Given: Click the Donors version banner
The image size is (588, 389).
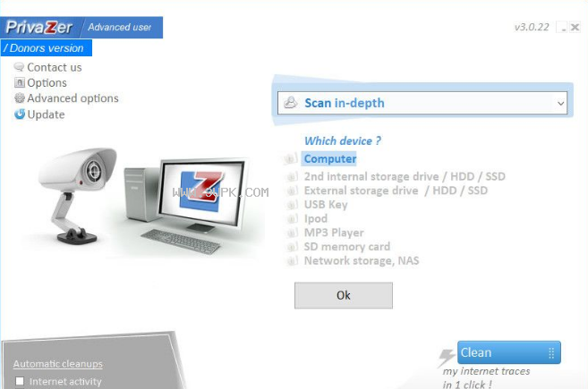Looking at the screenshot, I should point(47,48).
